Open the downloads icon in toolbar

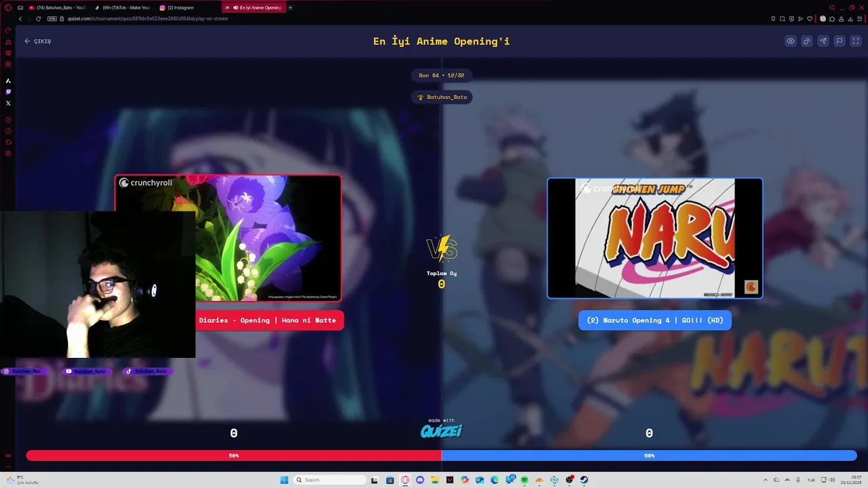[x=850, y=19]
